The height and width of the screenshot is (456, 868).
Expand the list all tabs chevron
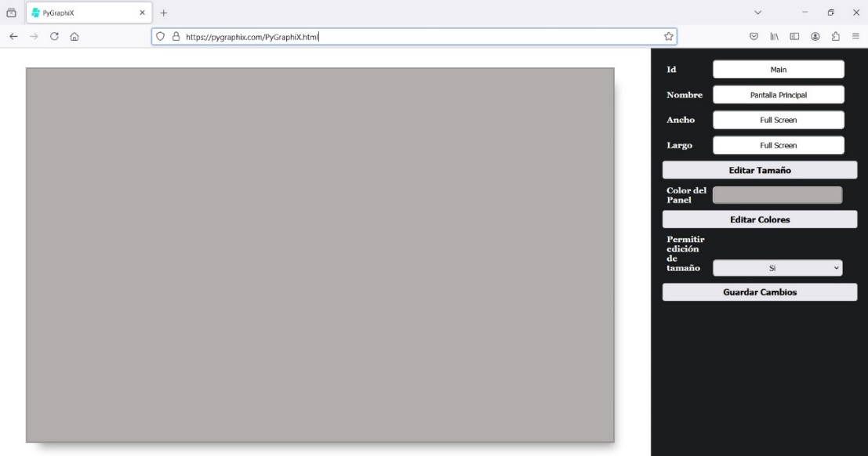coord(757,13)
